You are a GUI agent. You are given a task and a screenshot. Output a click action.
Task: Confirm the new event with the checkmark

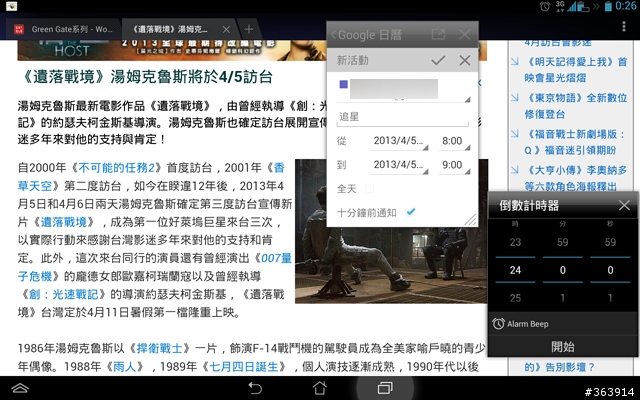pos(438,60)
